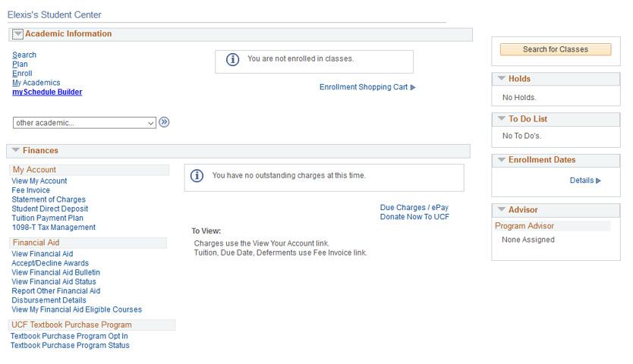
Task: Collapse the Advisor panel
Action: tap(501, 209)
